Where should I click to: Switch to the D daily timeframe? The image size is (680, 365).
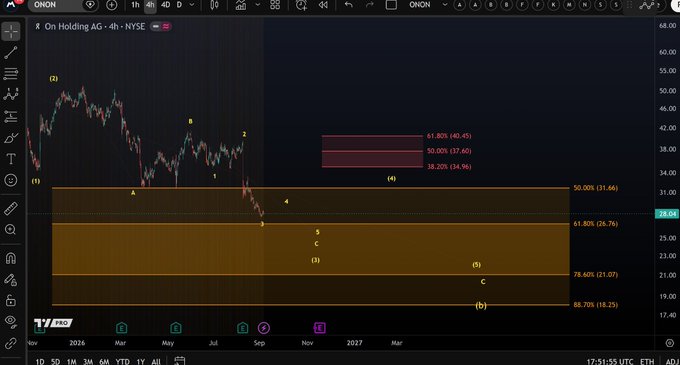[x=179, y=5]
